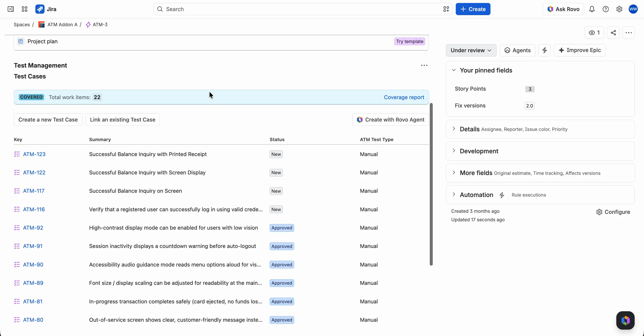
Task: Click the Spaces breadcrumb
Action: [x=22, y=25]
